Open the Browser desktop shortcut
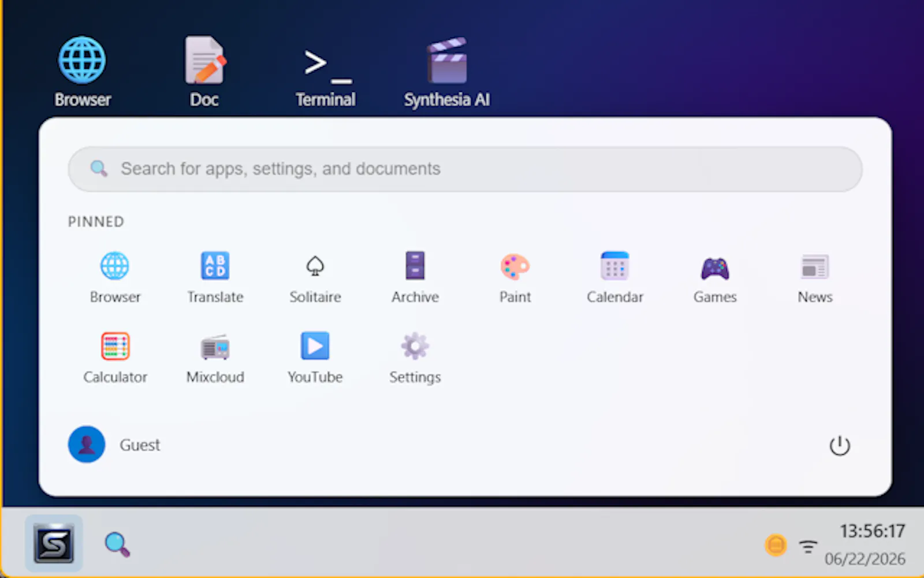Viewport: 924px width, 578px height. point(82,72)
